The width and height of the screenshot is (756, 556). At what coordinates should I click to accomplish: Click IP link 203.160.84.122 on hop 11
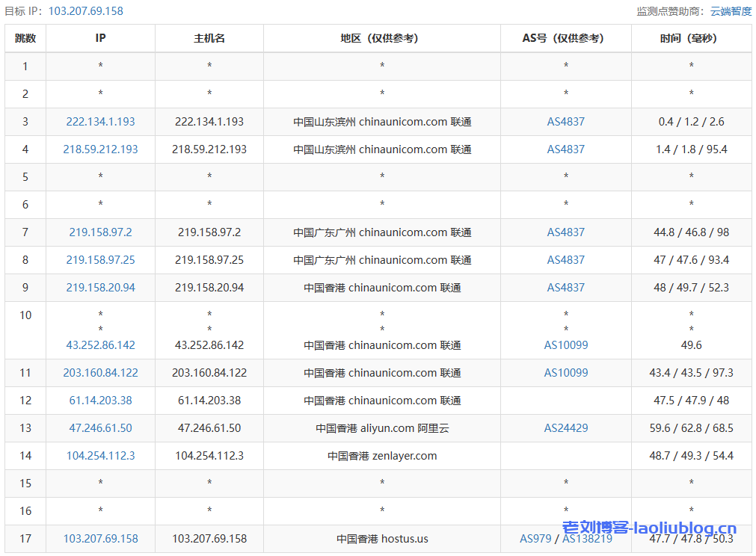click(99, 372)
